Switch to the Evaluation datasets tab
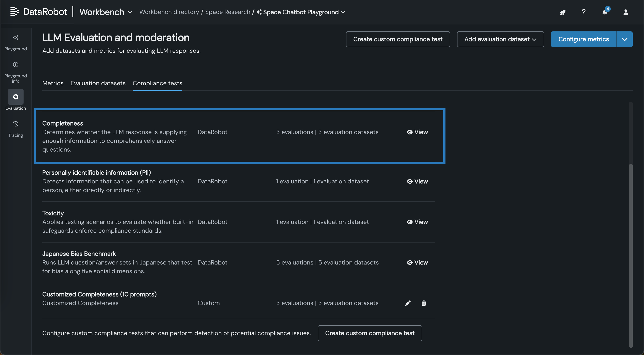 click(98, 83)
